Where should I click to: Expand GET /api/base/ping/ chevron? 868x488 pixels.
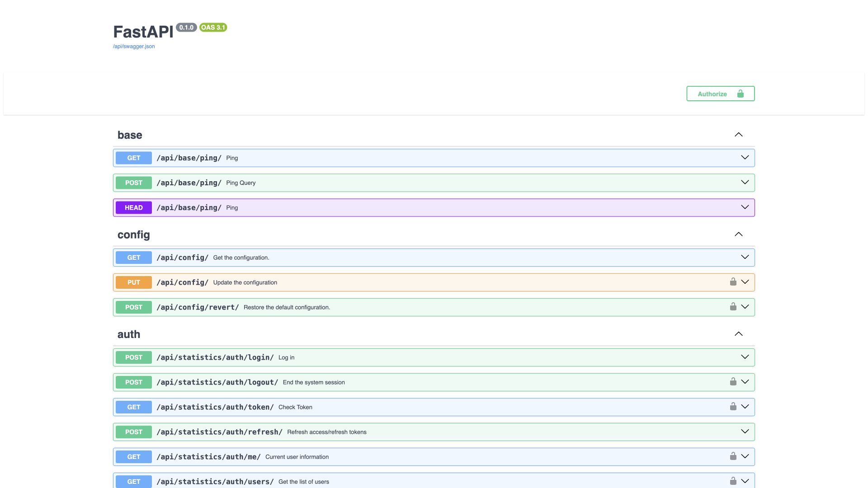point(745,158)
